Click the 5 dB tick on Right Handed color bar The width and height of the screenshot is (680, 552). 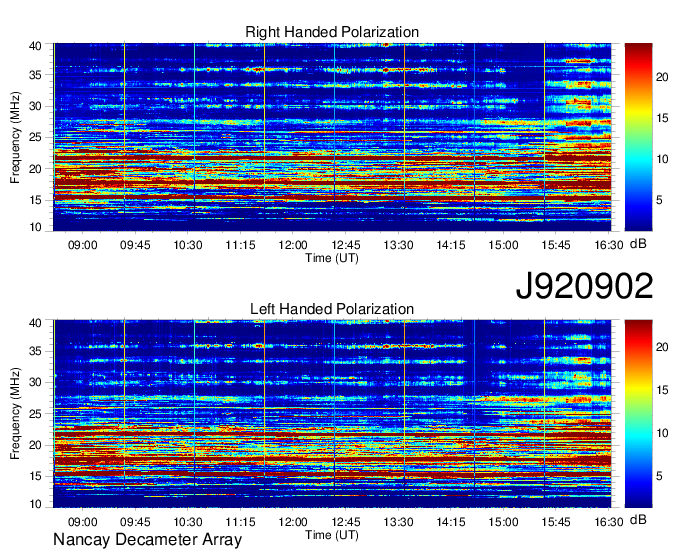click(x=659, y=200)
